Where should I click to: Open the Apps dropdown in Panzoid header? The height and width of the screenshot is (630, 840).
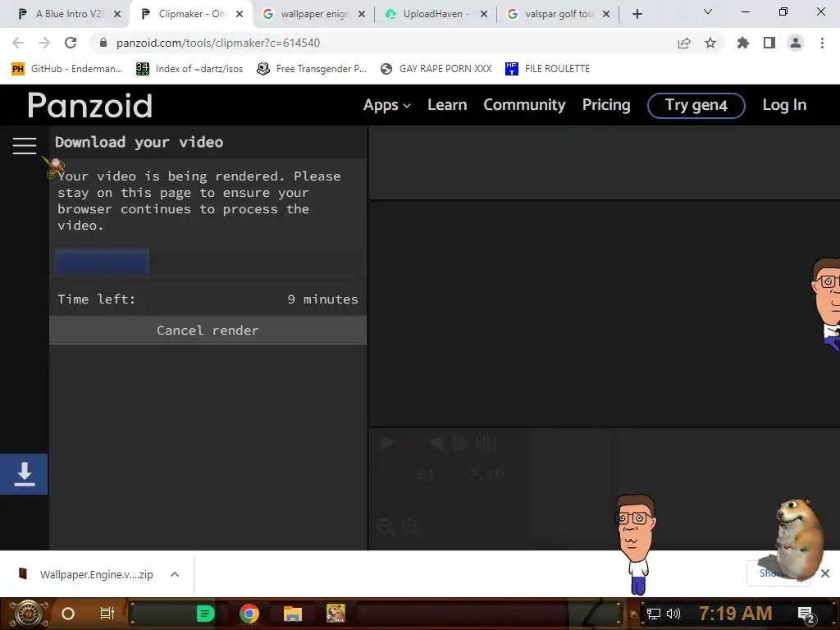coord(387,105)
